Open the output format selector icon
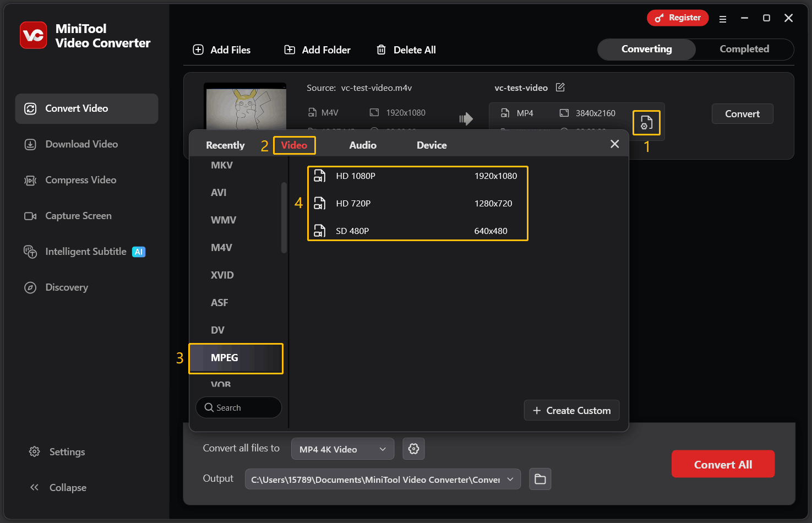This screenshot has width=812, height=523. click(646, 122)
